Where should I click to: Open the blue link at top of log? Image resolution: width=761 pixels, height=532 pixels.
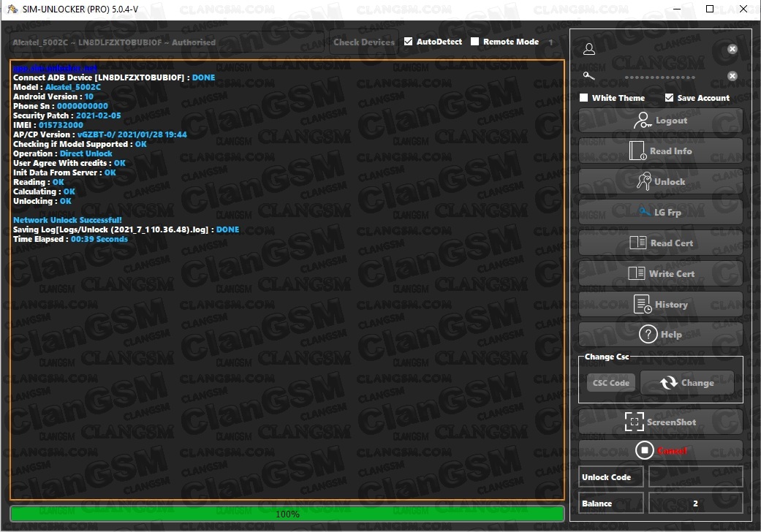click(x=55, y=68)
